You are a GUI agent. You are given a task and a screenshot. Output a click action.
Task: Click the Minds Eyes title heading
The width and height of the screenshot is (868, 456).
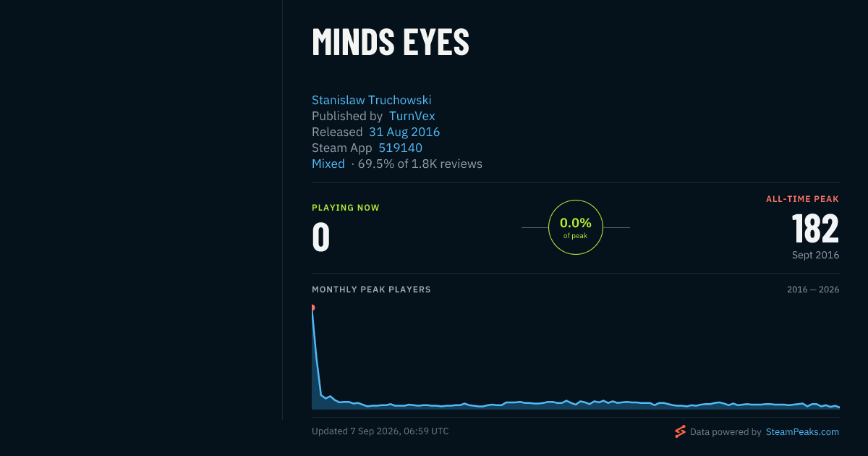tap(391, 42)
